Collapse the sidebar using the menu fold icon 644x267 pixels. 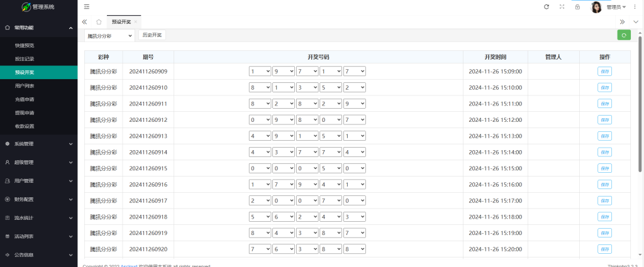tap(87, 7)
